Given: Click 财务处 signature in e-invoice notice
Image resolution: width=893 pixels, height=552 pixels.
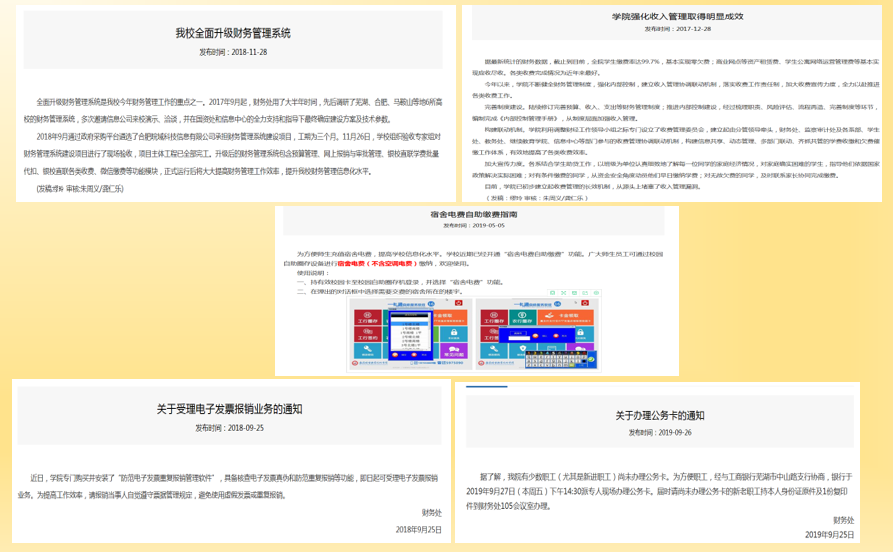Looking at the screenshot, I should pyautogui.click(x=432, y=513).
